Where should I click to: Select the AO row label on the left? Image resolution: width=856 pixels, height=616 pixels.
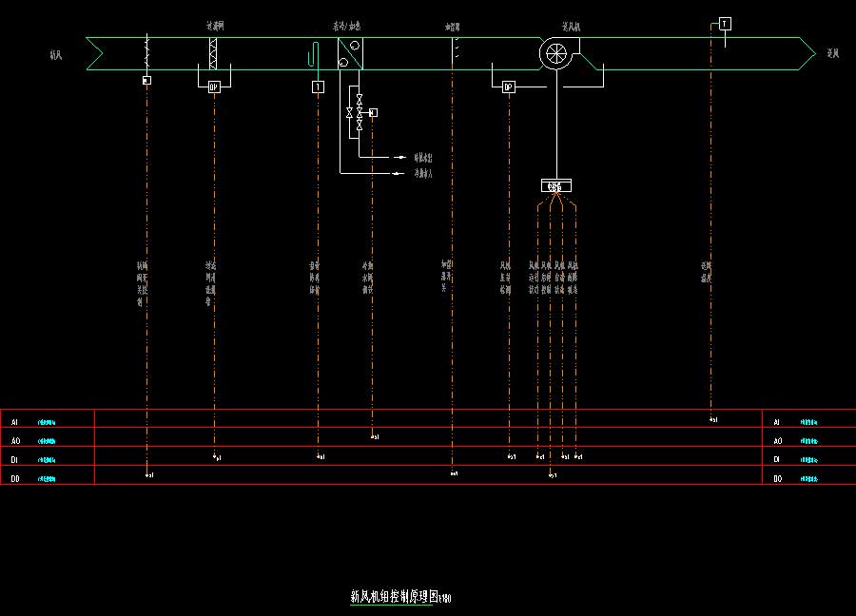(15, 441)
